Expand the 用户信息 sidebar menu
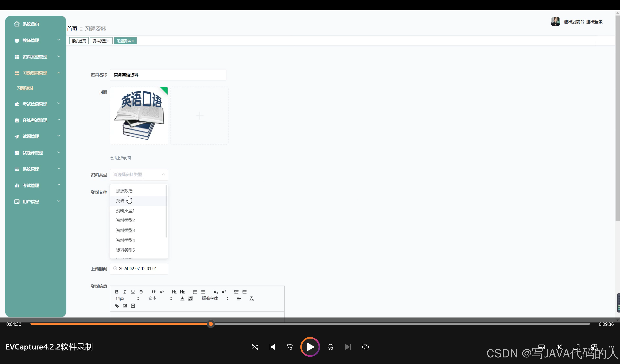 point(36,202)
